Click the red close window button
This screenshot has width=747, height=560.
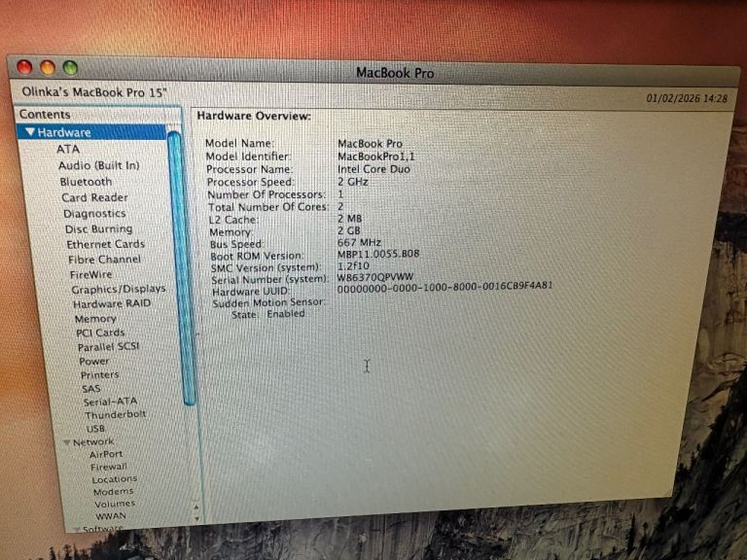[24, 67]
